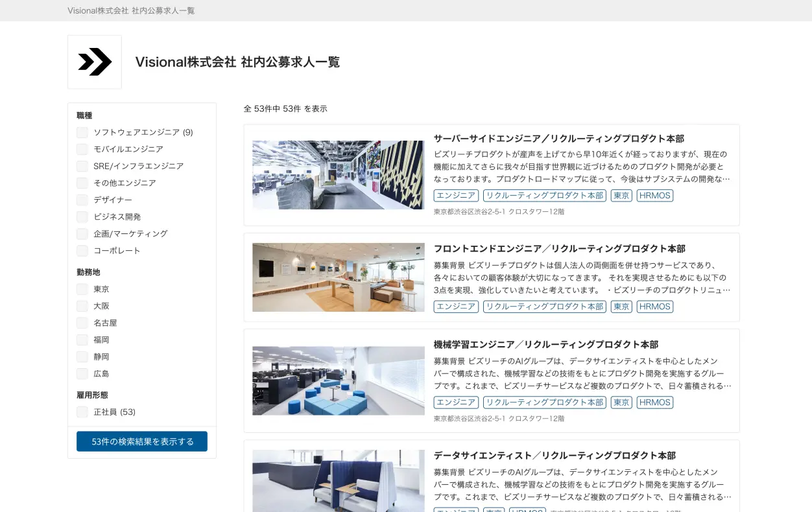The width and height of the screenshot is (812, 512).
Task: Check the 名古屋 location checkbox
Action: pos(82,323)
